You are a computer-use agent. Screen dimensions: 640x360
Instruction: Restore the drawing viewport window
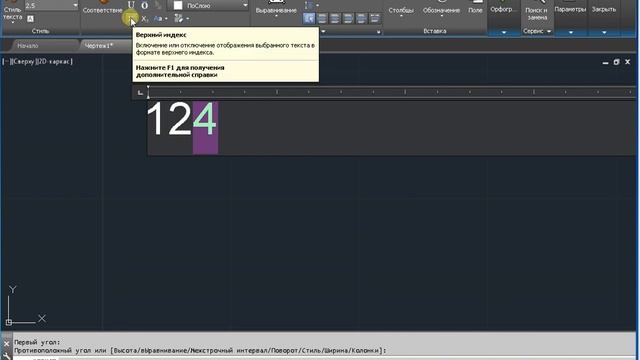(x=616, y=62)
